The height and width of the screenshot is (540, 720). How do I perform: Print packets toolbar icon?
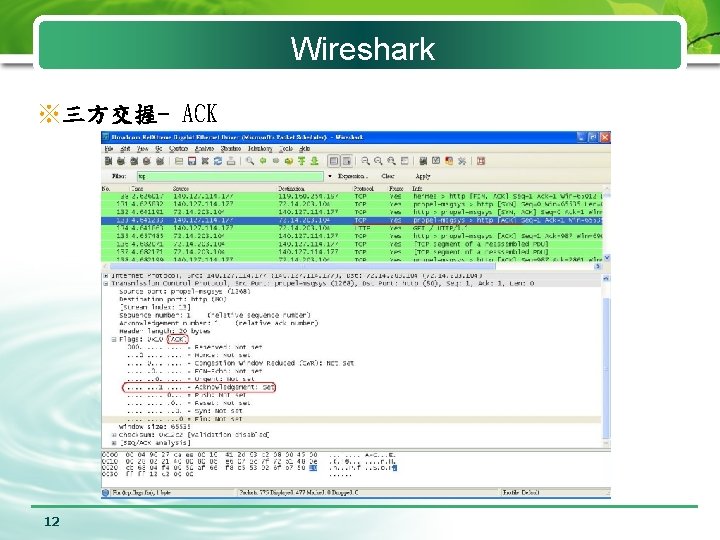pyautogui.click(x=231, y=161)
